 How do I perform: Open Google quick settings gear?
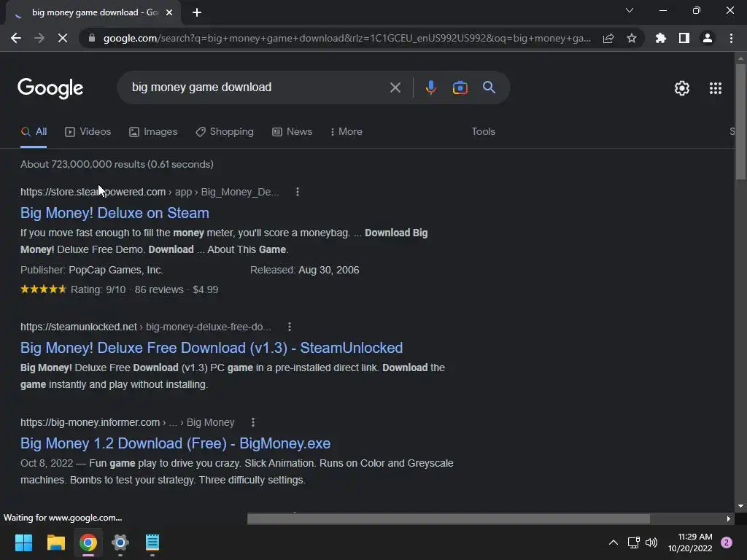(682, 88)
